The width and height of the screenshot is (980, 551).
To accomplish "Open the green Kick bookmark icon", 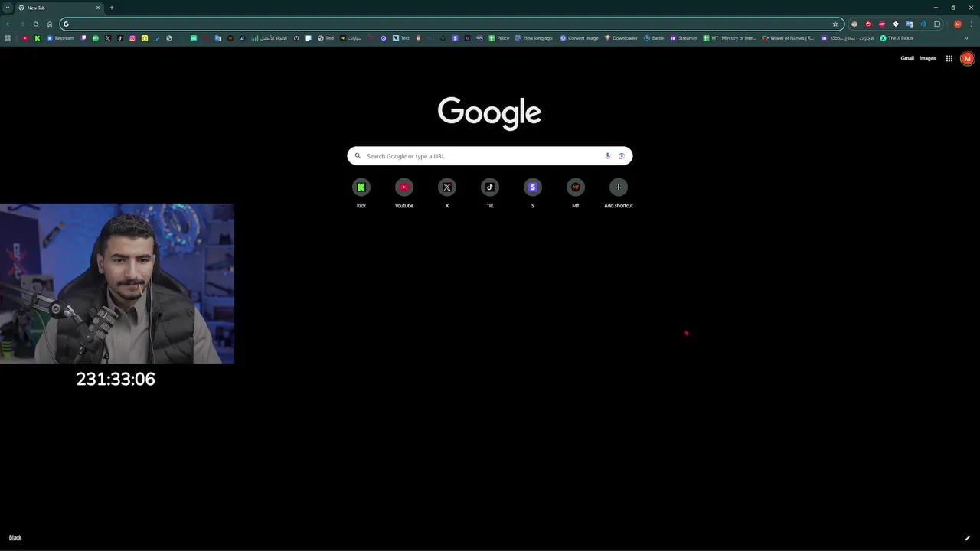I will (x=38, y=38).
